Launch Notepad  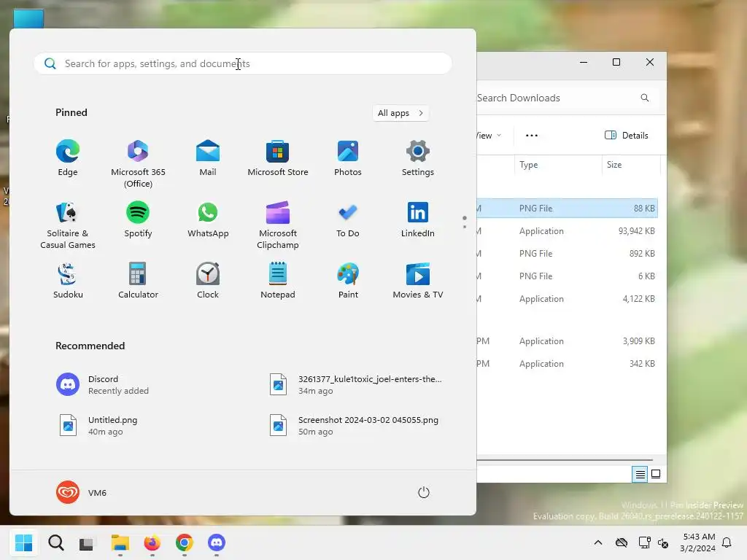278,281
